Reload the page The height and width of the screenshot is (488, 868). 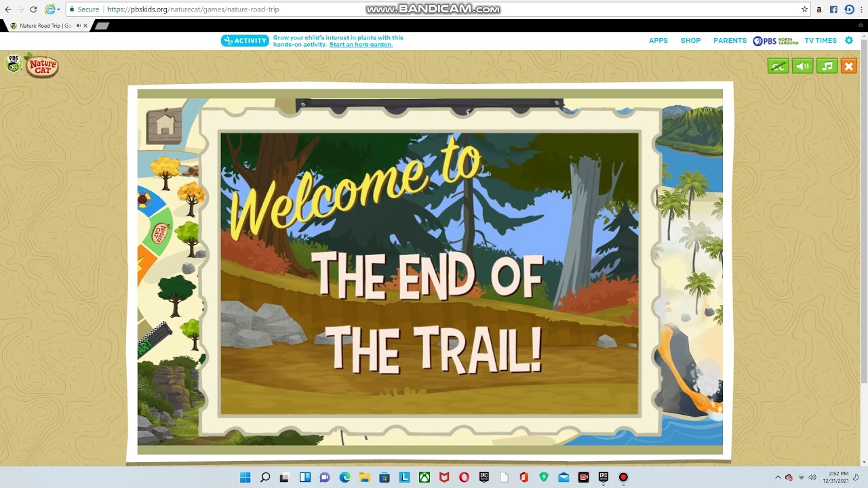33,9
